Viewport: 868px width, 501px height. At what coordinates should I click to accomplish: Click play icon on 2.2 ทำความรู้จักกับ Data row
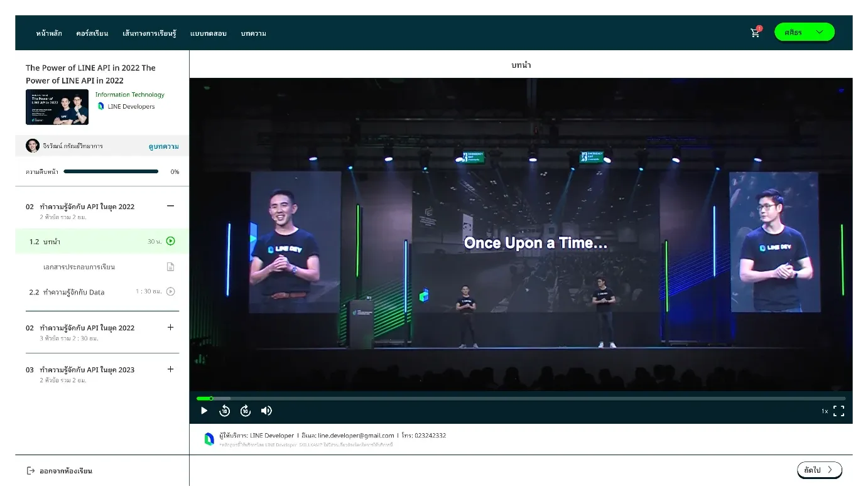click(171, 291)
